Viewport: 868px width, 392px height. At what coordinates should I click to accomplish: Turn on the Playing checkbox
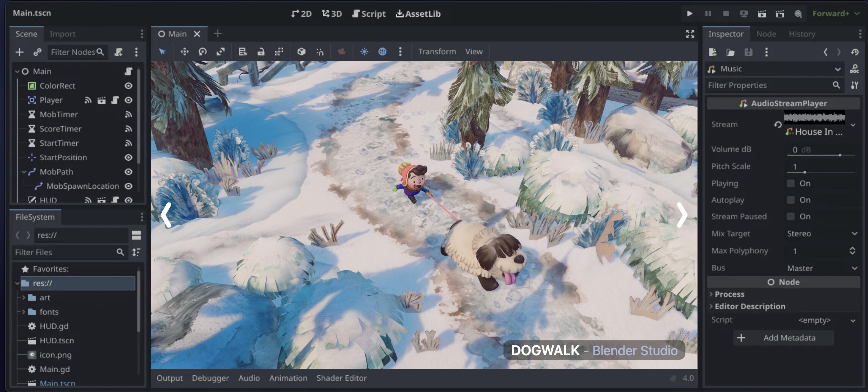pos(791,183)
